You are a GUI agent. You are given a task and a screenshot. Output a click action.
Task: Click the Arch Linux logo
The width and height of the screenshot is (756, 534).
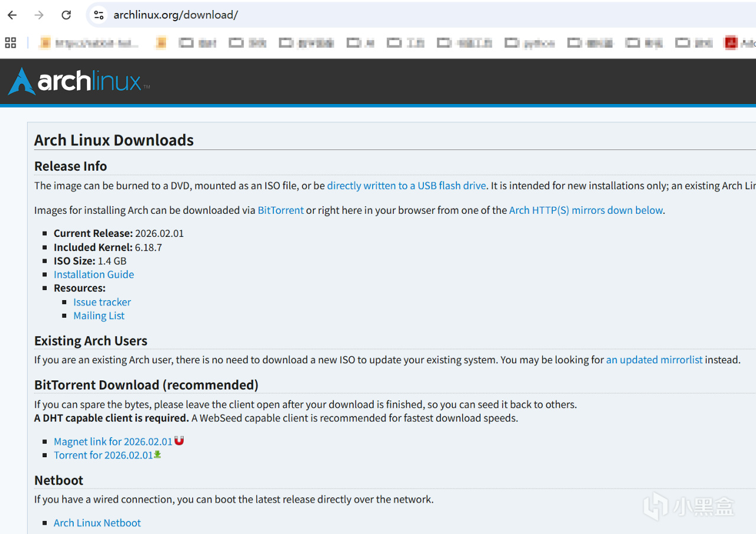[79, 82]
